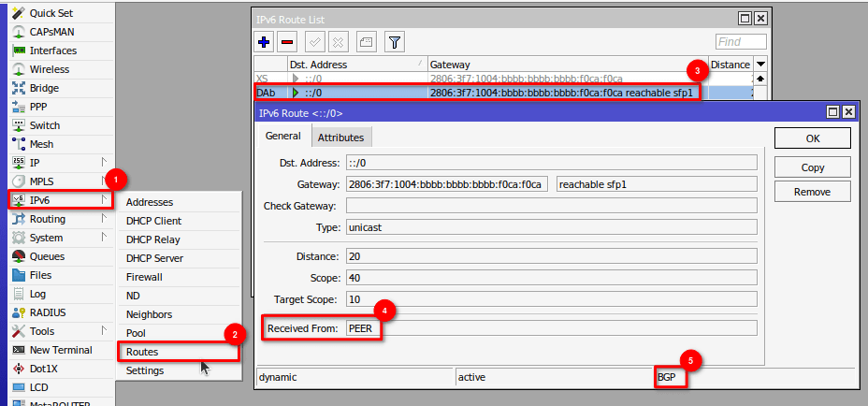Select Routes in the IPv6 submenu
The height and width of the screenshot is (406, 868).
pyautogui.click(x=142, y=352)
